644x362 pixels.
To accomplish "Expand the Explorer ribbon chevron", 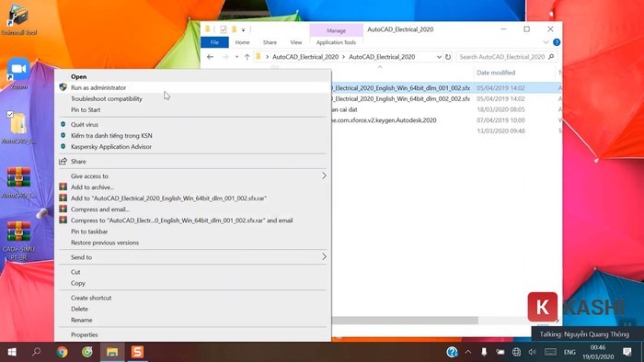I will 546,42.
